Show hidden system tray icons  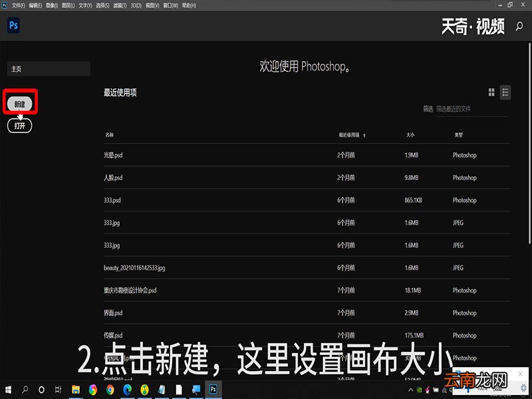410,390
